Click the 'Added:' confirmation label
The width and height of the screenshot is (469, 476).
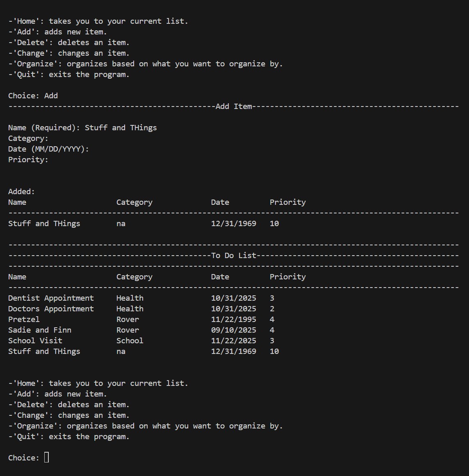click(x=21, y=192)
